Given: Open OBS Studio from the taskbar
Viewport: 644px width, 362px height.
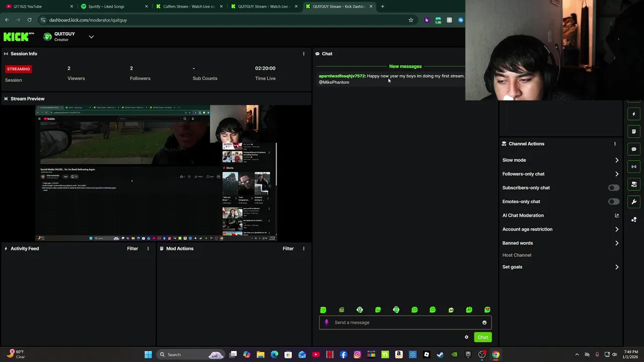Looking at the screenshot, I should (482, 354).
